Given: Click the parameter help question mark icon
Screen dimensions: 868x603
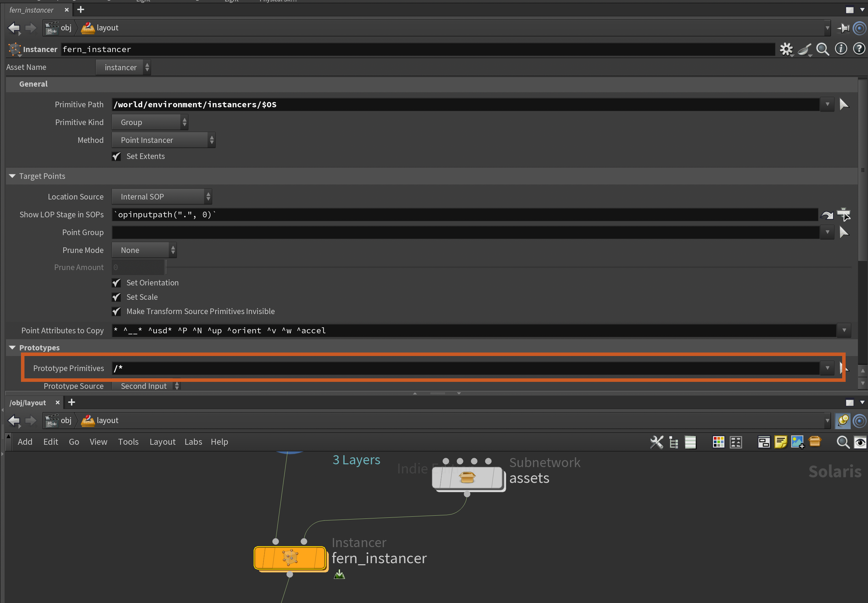Looking at the screenshot, I should coord(859,49).
